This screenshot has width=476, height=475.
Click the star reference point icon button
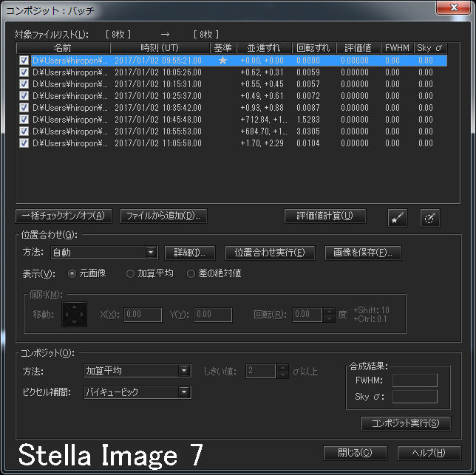[x=398, y=218]
